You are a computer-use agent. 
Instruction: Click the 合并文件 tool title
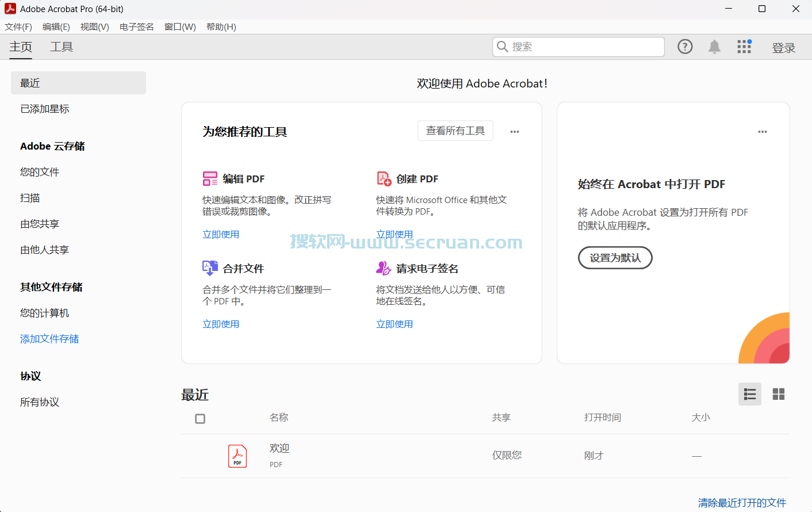tap(243, 269)
